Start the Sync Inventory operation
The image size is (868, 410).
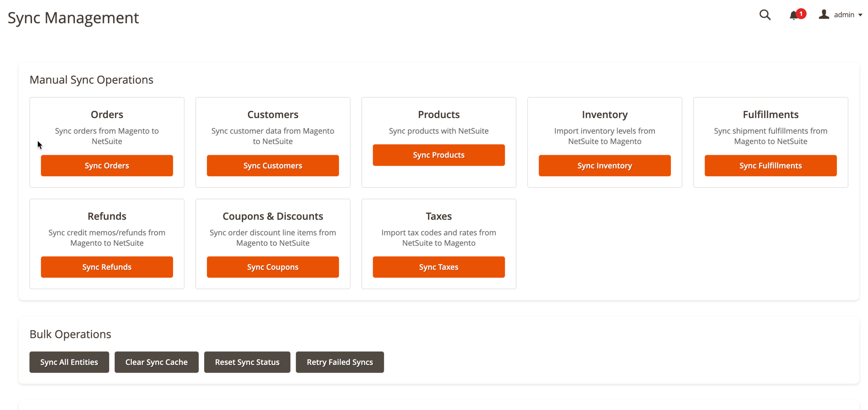(605, 166)
